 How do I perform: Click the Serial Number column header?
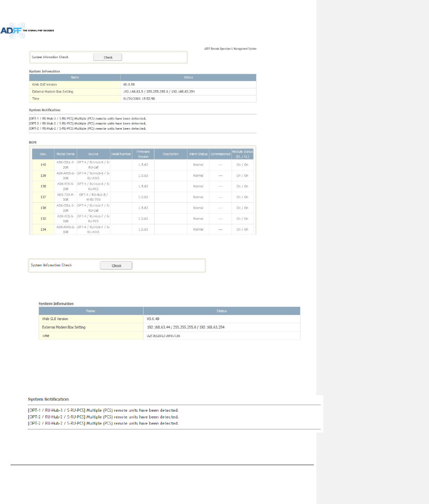coord(121,154)
